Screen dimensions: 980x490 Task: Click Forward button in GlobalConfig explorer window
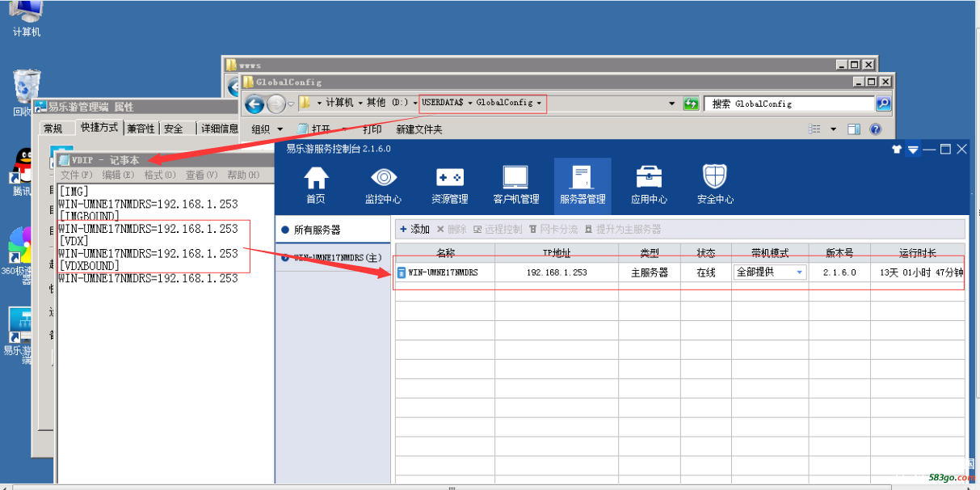(x=275, y=103)
